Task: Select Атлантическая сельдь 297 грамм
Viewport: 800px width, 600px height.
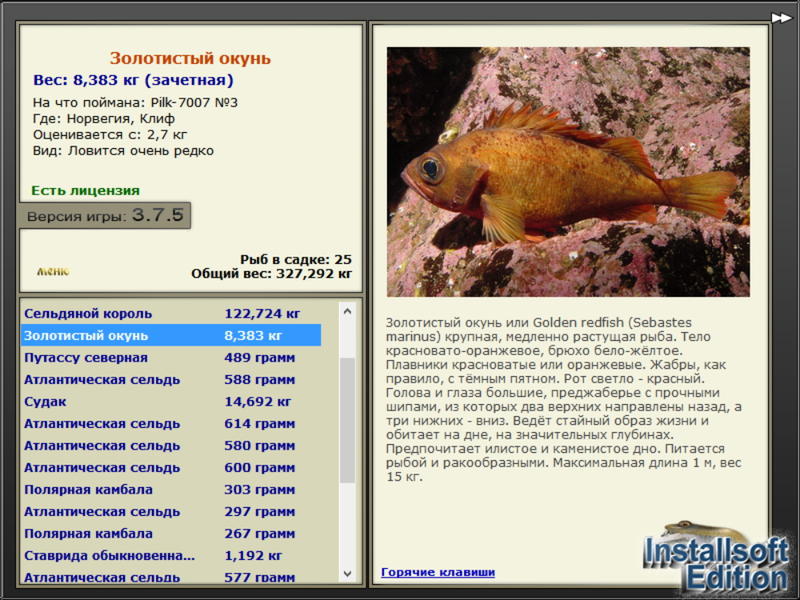Action: tap(171, 511)
